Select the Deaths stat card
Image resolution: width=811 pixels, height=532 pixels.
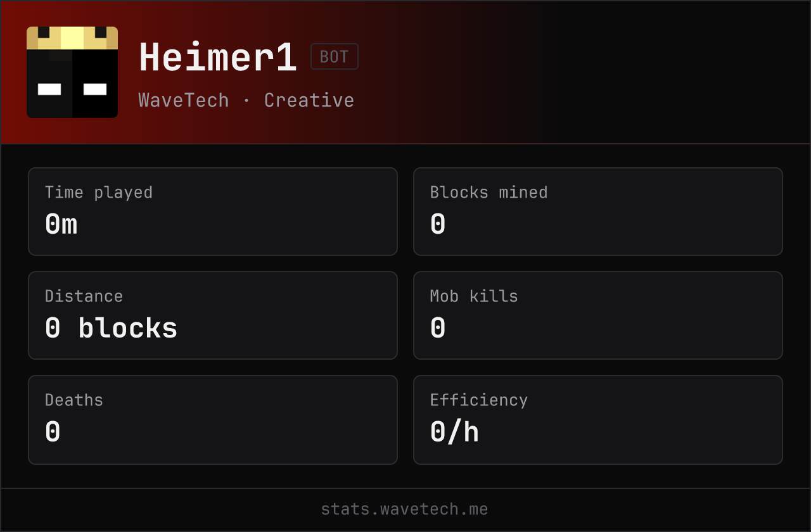coord(213,420)
